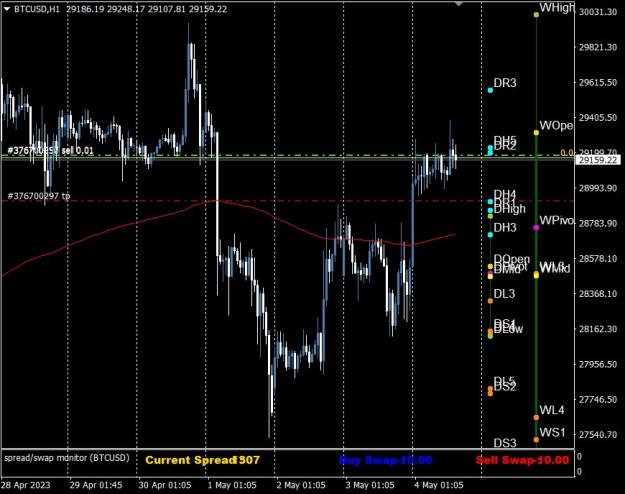625x494 pixels.
Task: Click the WL4 label
Action: [552, 410]
